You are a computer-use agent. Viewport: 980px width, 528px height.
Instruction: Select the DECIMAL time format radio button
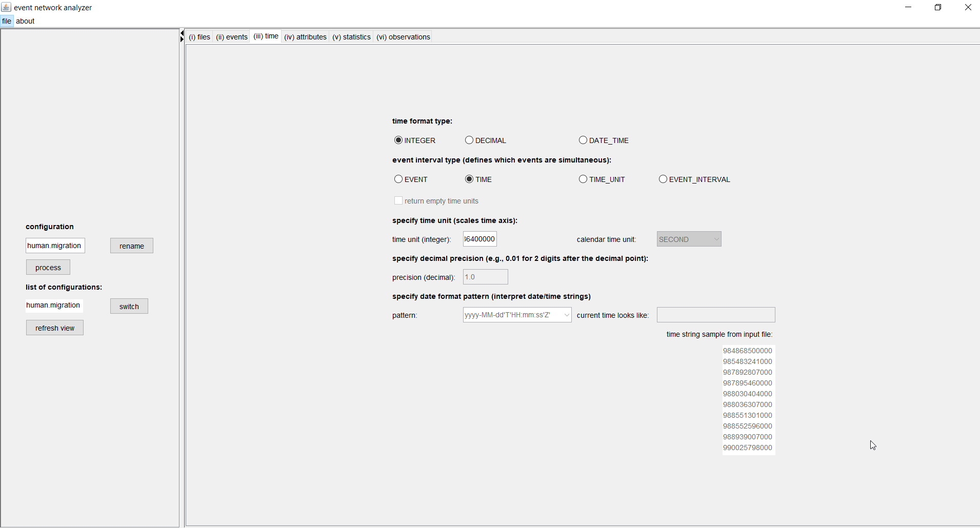(x=469, y=140)
